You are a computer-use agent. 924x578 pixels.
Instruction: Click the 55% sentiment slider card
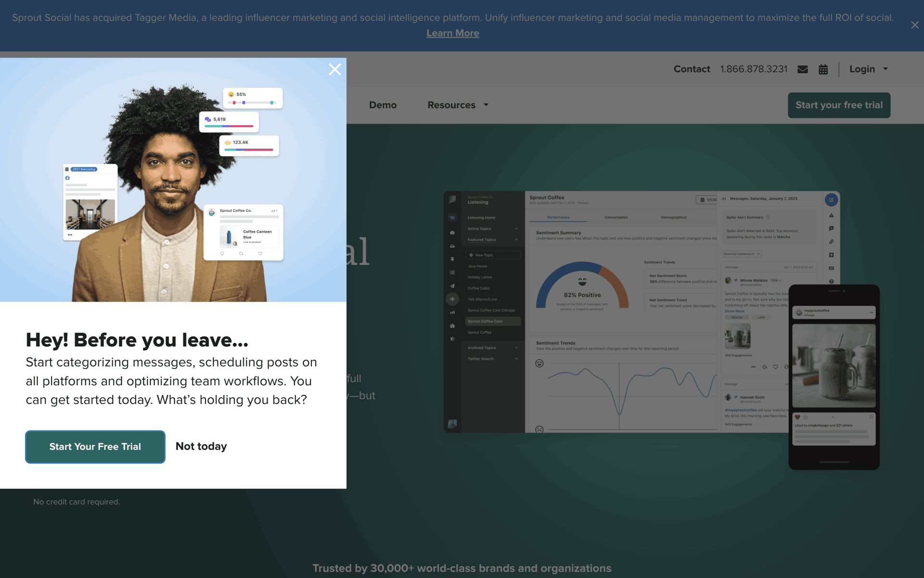(253, 98)
